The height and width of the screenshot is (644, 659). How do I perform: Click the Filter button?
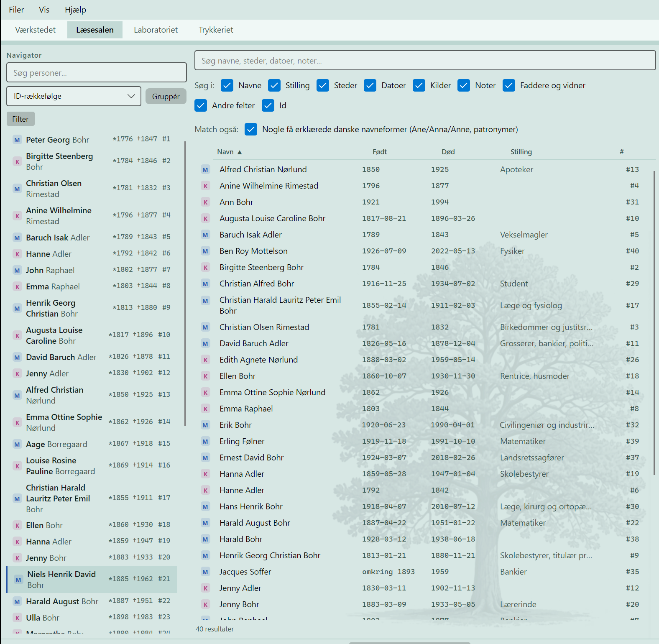[20, 119]
